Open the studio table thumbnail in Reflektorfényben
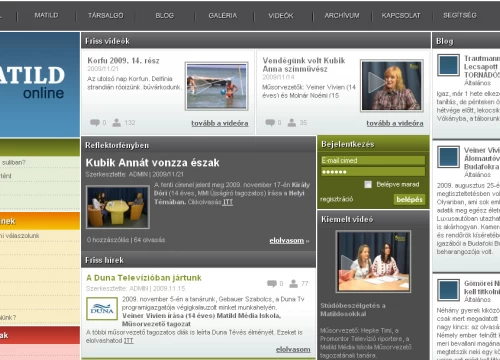 click(118, 207)
